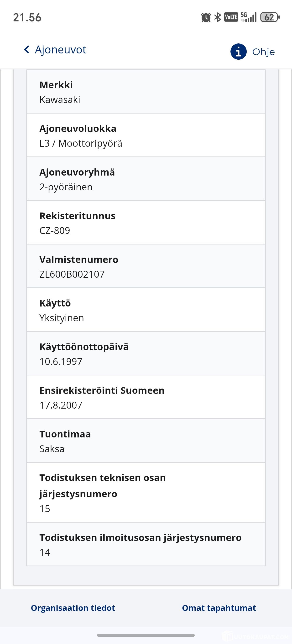Tap the Käyttöönottopäivä 10.6.1997 row
Image resolution: width=292 pixels, height=644 pixels.
[146, 353]
